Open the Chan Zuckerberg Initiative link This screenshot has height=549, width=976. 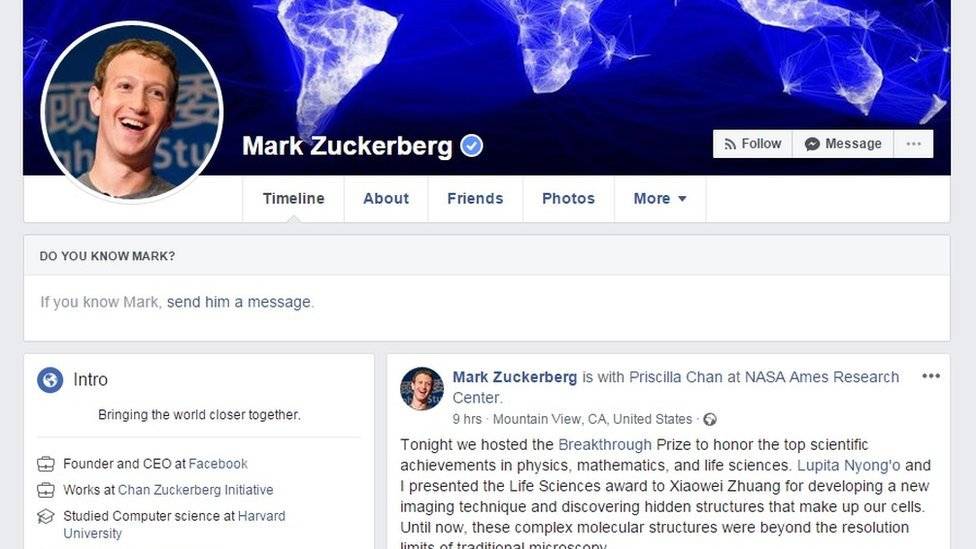pyautogui.click(x=195, y=490)
